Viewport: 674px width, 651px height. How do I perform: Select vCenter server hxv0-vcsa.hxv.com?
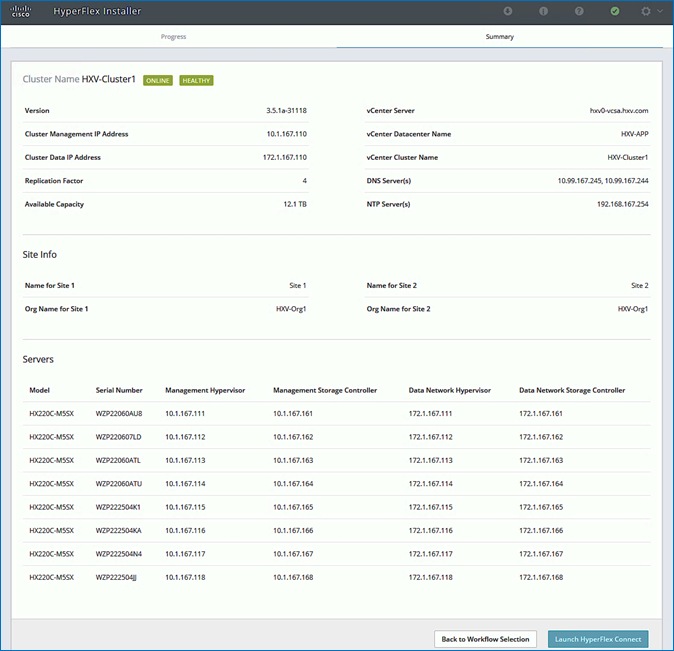(x=619, y=111)
